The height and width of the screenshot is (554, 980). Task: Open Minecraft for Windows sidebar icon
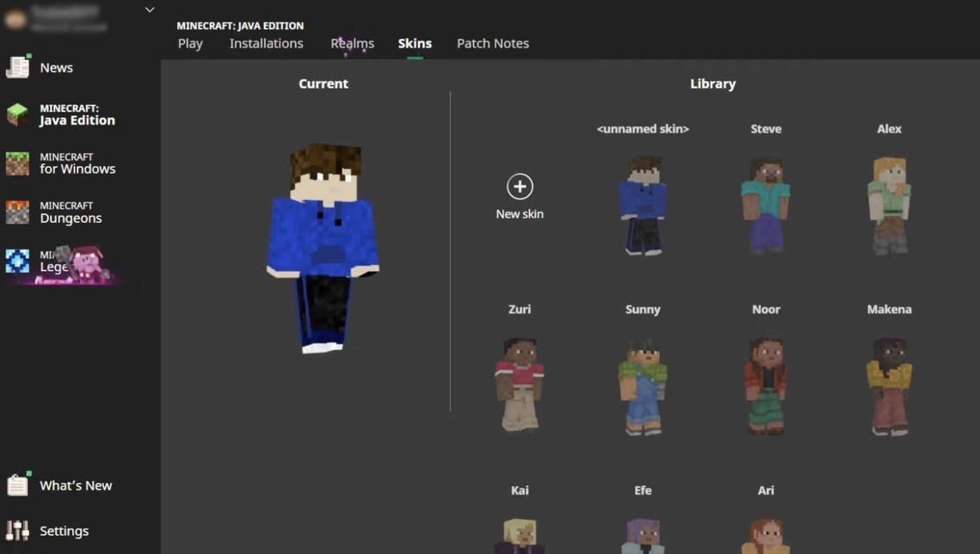[x=18, y=163]
